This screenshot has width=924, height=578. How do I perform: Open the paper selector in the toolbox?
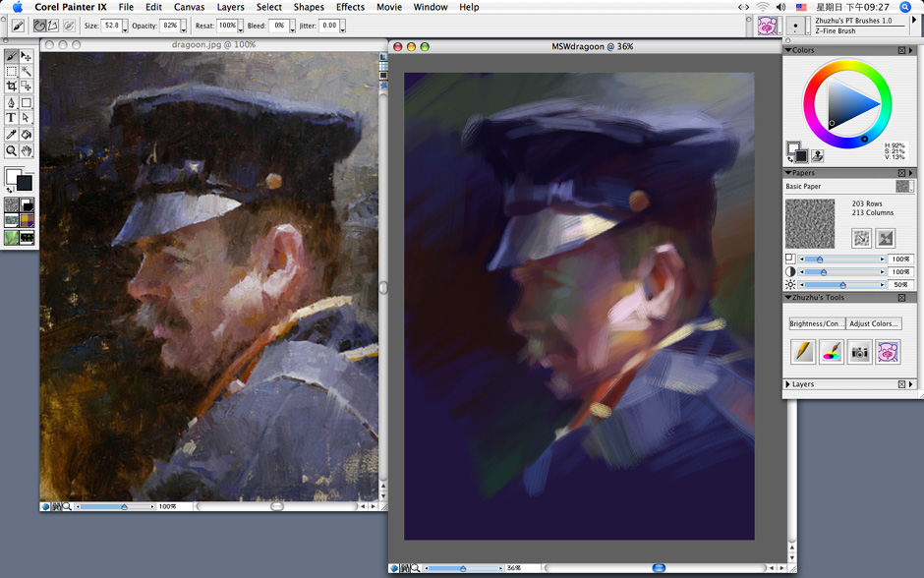coord(11,204)
